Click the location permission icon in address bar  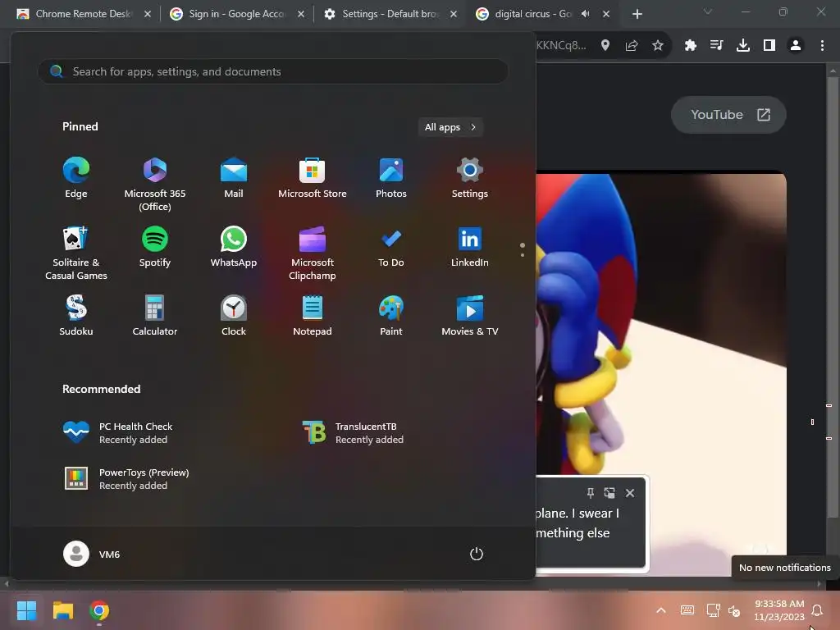click(x=605, y=46)
